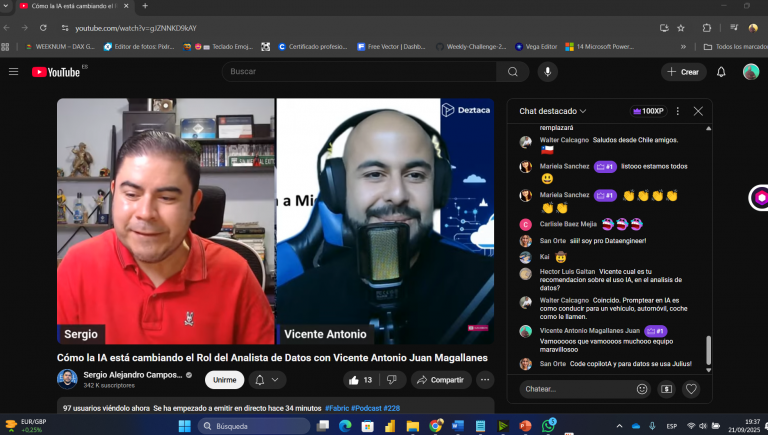The width and height of the screenshot is (768, 435).
Task: Open subscription notification bell dropdown
Action: click(265, 380)
